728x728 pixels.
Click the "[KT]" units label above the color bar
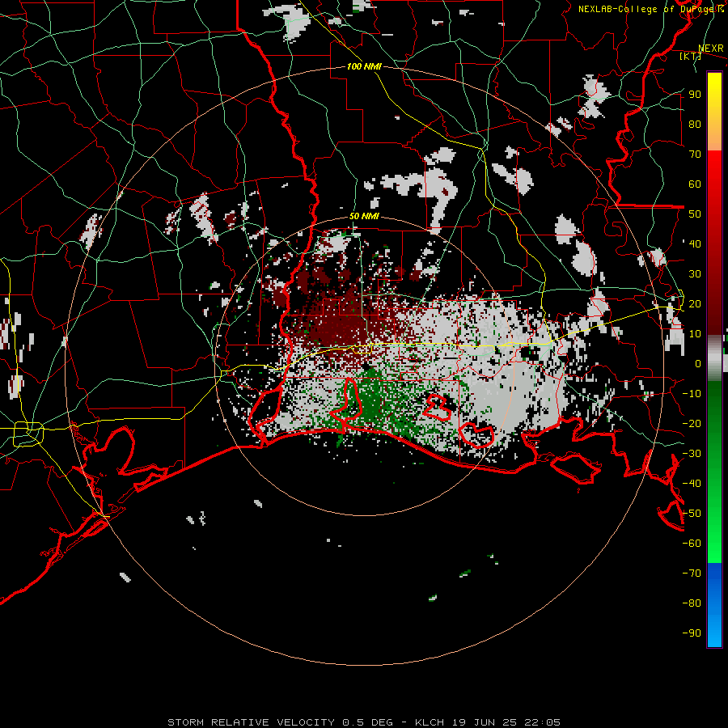click(x=691, y=56)
